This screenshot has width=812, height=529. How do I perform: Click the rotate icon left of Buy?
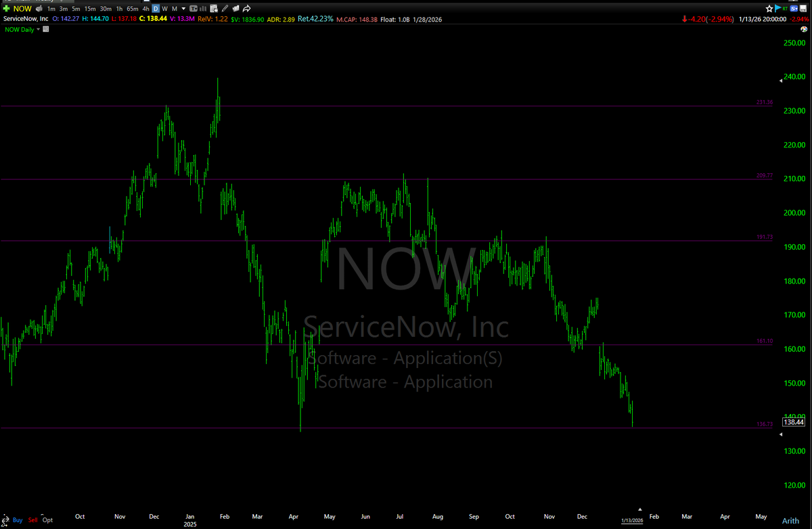point(5,520)
